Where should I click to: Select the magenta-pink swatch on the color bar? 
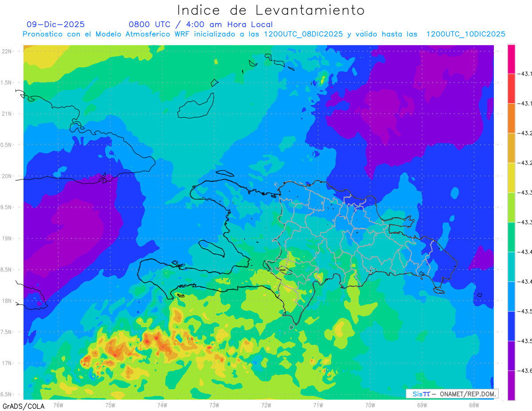click(x=511, y=59)
